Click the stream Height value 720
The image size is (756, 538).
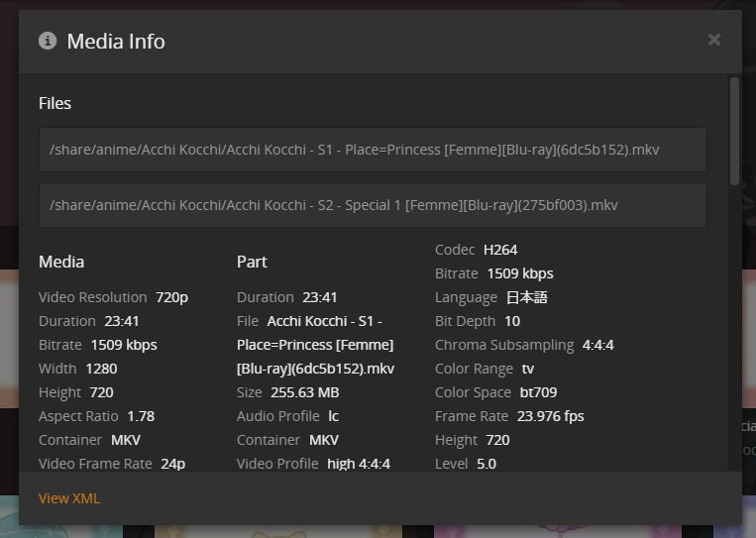[498, 440]
